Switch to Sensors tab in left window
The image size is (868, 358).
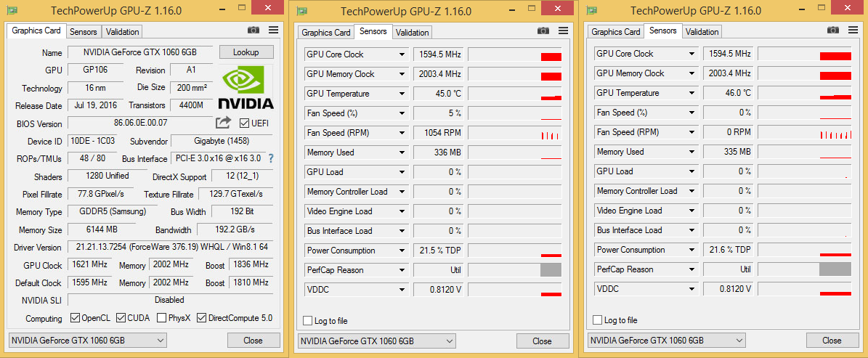click(84, 31)
